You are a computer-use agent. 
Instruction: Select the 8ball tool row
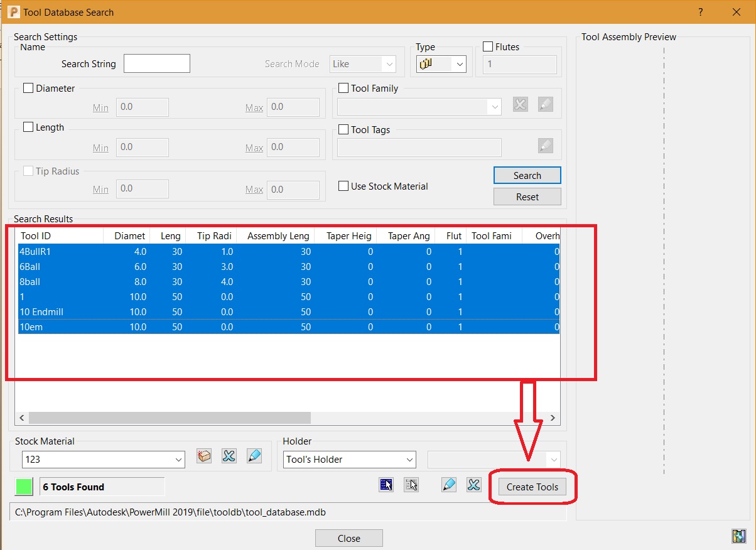click(289, 282)
